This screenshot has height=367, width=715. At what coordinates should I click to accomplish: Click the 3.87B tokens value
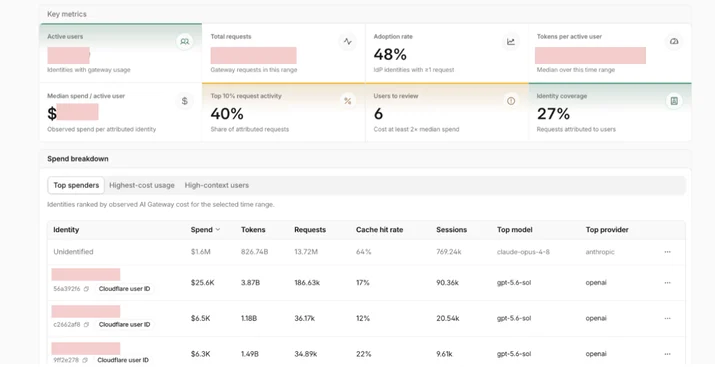click(250, 283)
